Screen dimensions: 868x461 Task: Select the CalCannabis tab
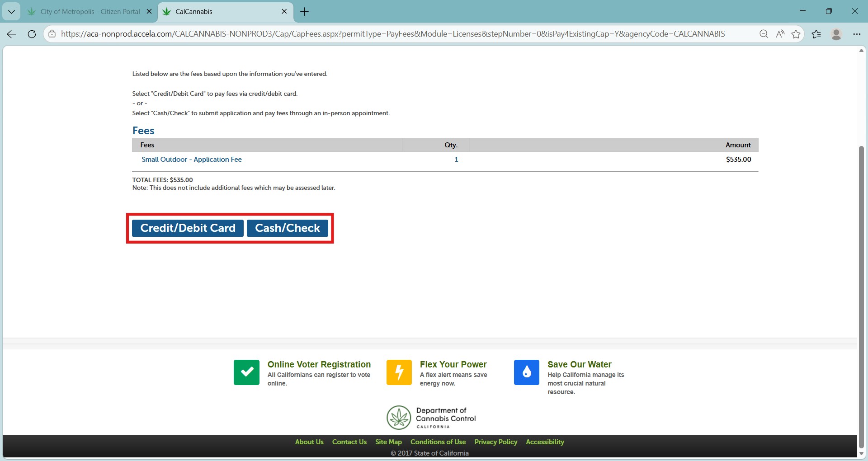225,12
